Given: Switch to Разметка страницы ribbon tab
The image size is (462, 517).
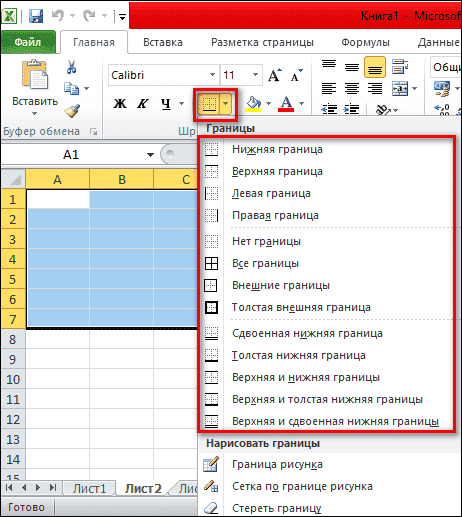Looking at the screenshot, I should tap(262, 42).
